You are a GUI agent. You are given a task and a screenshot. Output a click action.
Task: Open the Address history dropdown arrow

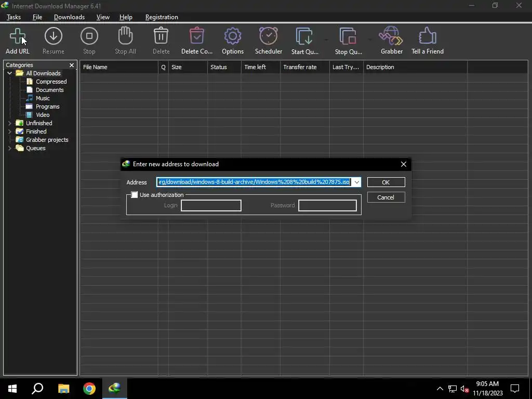pyautogui.click(x=356, y=182)
